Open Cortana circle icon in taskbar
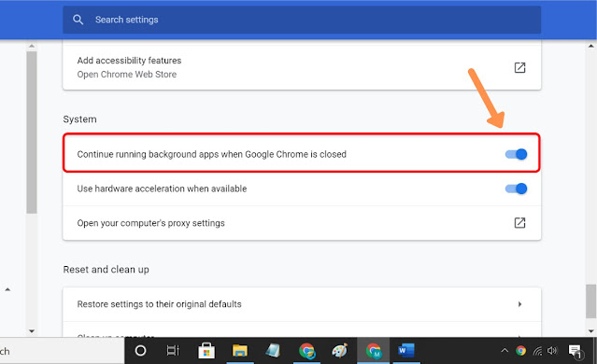This screenshot has width=597, height=364. 140,351
